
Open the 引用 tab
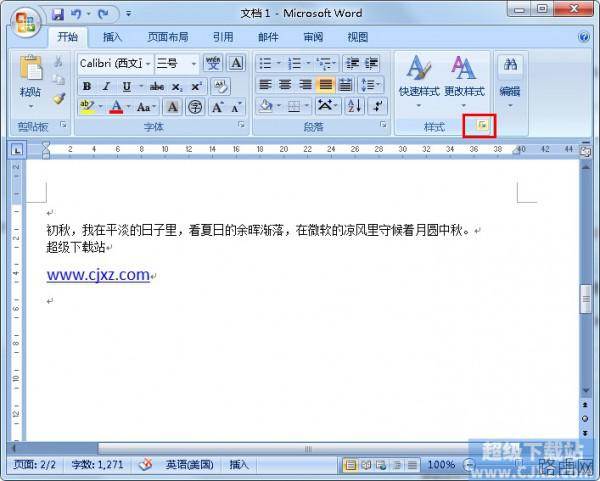pyautogui.click(x=223, y=37)
